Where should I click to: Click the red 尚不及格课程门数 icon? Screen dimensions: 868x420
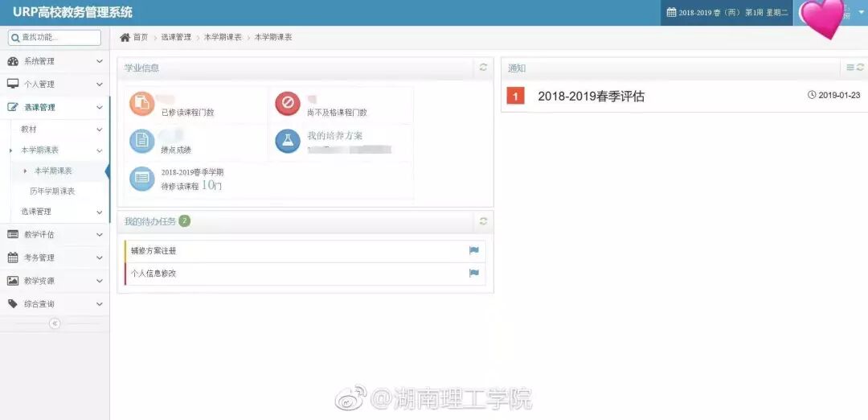pyautogui.click(x=288, y=104)
